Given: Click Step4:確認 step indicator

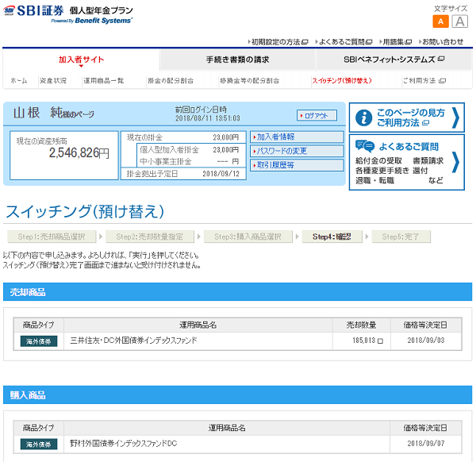Looking at the screenshot, I should [x=332, y=237].
